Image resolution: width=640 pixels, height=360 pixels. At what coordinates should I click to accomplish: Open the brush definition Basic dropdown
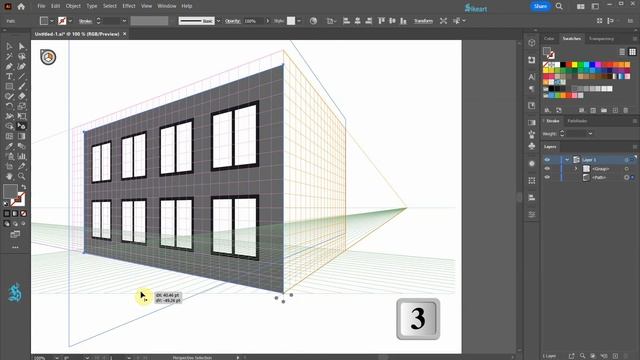(218, 21)
